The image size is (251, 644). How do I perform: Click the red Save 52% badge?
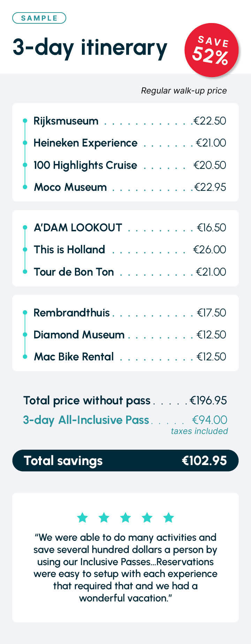[x=211, y=50]
